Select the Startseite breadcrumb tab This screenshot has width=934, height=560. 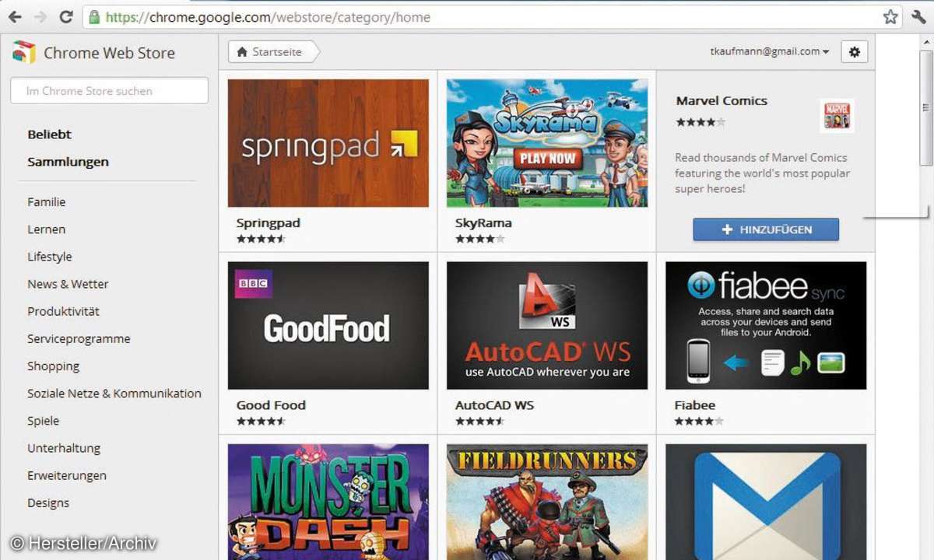274,52
